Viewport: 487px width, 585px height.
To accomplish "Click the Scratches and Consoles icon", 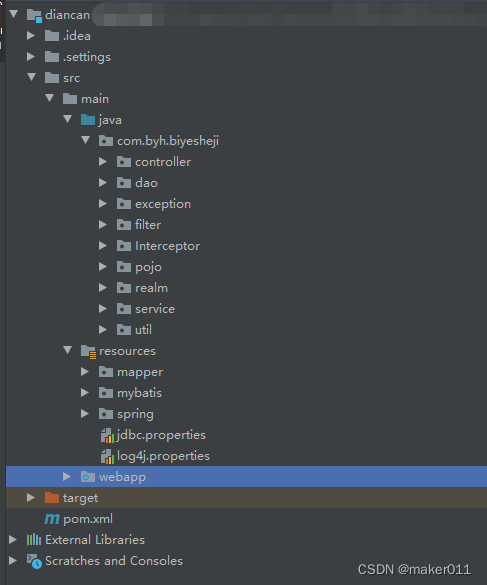I will click(x=34, y=561).
